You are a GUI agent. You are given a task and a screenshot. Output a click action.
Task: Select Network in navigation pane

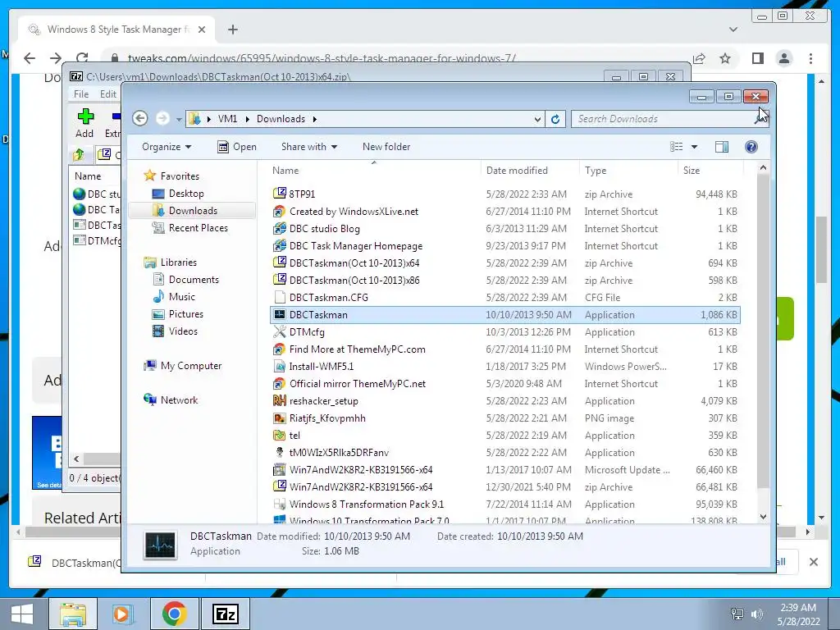pos(179,399)
